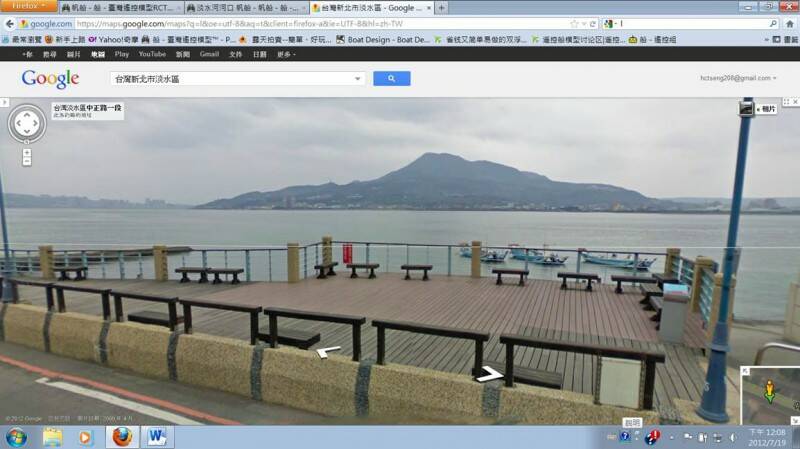
Task: Open the Yahoo!奇摩 bookmark
Action: click(x=113, y=39)
